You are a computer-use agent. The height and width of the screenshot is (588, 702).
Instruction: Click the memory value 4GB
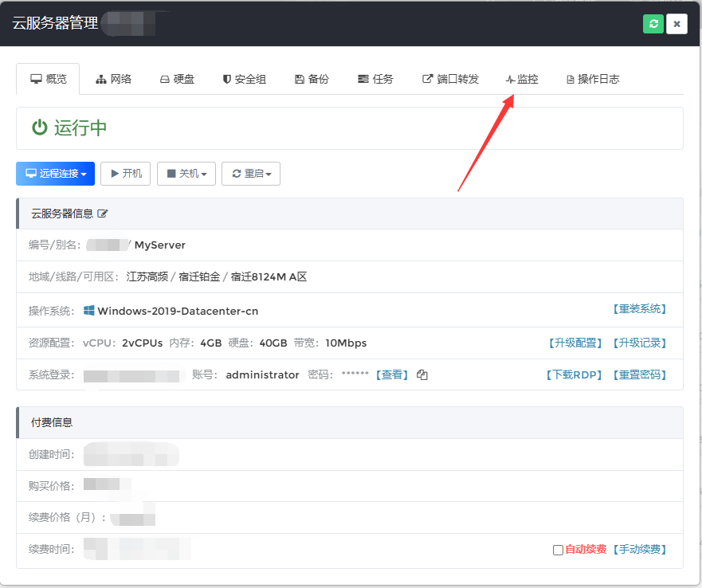(x=211, y=343)
